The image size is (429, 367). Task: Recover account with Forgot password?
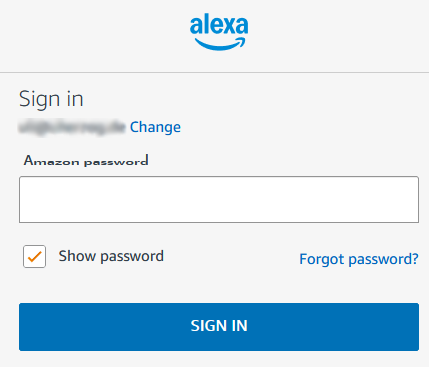[x=359, y=259]
